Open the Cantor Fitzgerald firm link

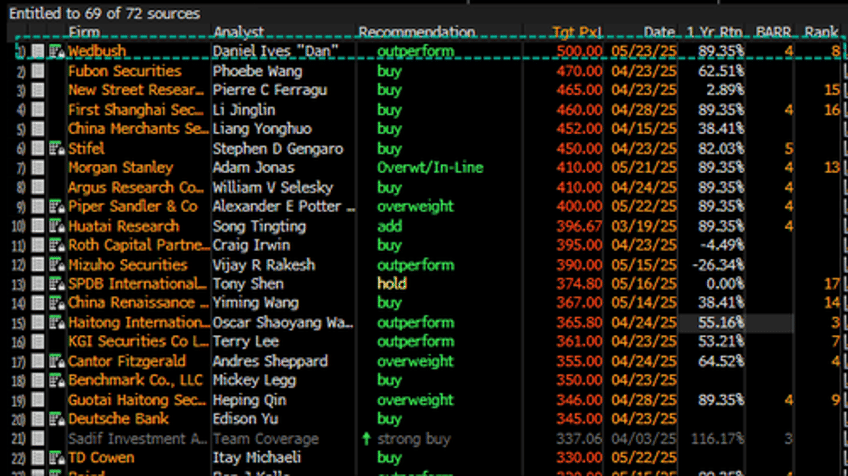[127, 361]
